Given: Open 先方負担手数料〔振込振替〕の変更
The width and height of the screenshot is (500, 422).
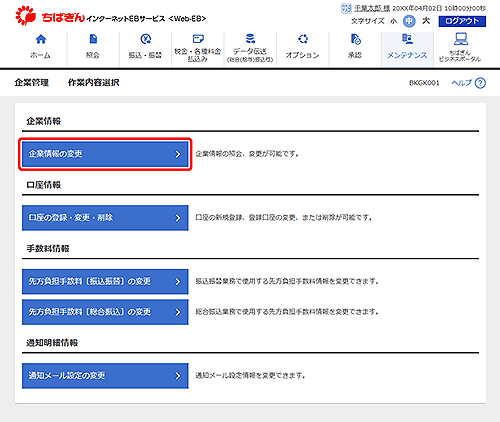Looking at the screenshot, I should (x=105, y=282).
